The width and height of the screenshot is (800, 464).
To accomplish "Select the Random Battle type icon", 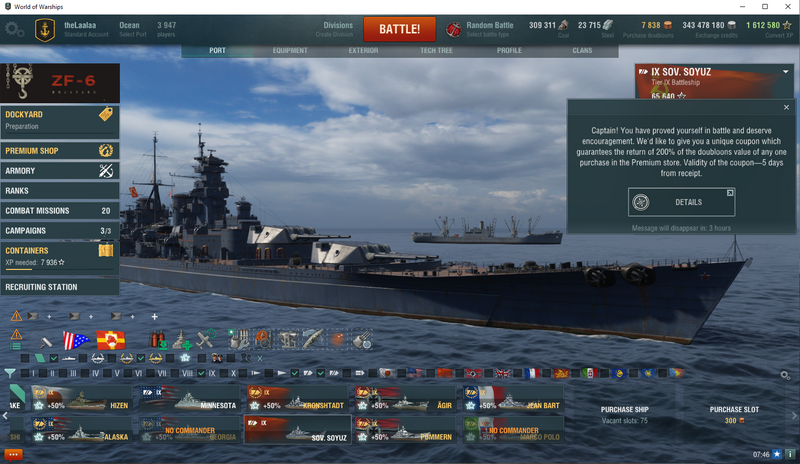I will click(453, 29).
